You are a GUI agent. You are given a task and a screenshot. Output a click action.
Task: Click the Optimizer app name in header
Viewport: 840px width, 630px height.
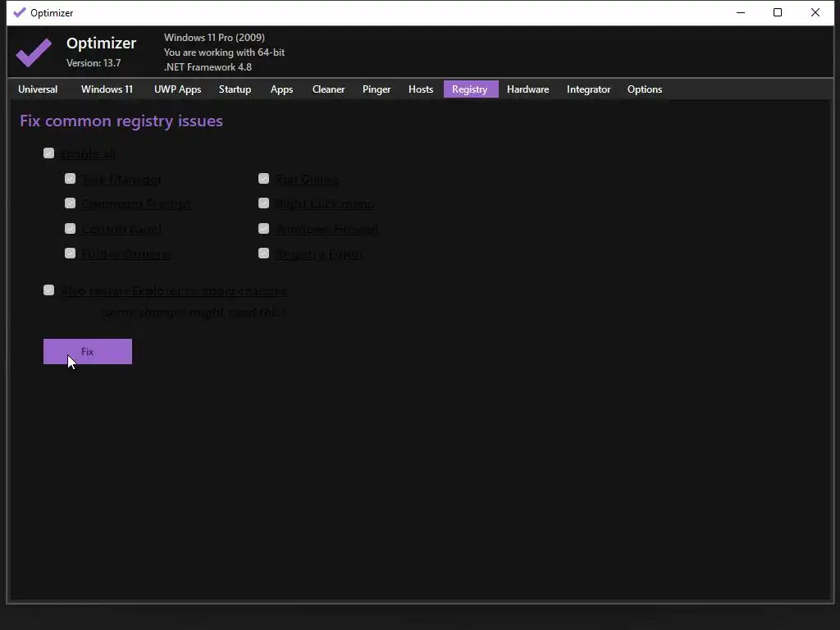pyautogui.click(x=101, y=43)
